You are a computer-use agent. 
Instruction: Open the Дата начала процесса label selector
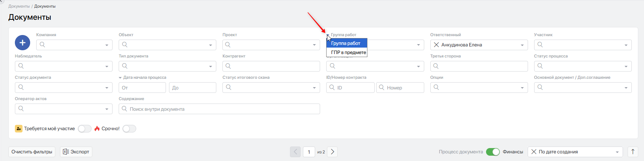pyautogui.click(x=121, y=78)
